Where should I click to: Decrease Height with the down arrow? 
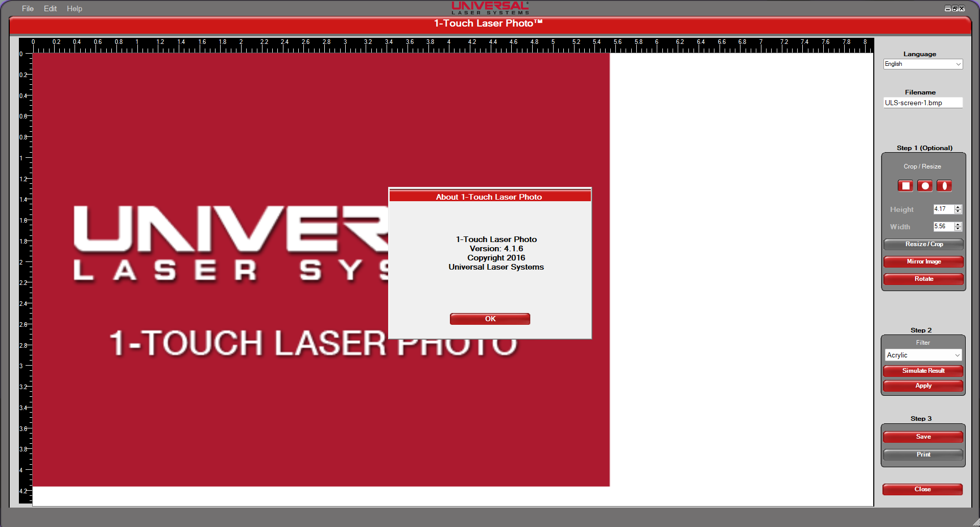[958, 211]
